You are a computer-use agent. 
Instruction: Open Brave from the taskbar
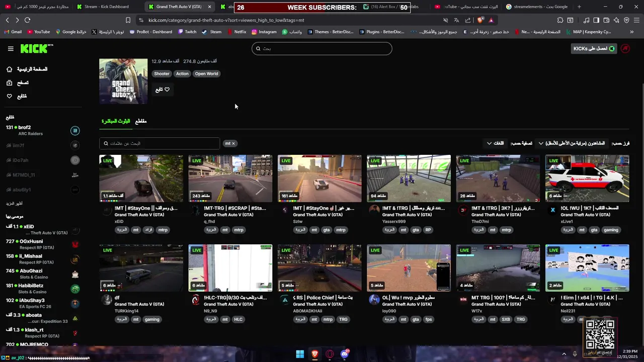(x=314, y=354)
